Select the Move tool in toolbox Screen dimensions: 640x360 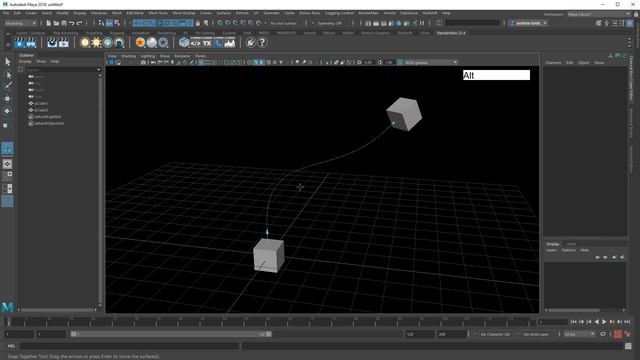7,98
